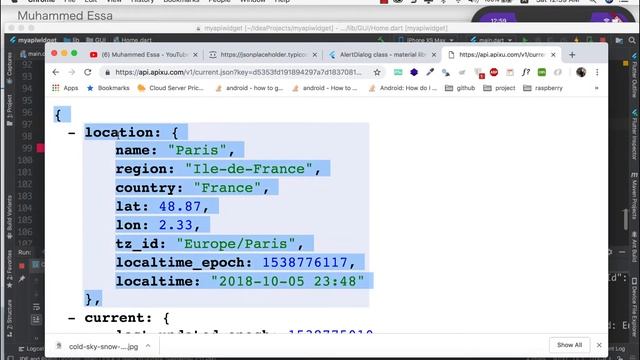The image size is (640, 360).
Task: Open iPhone XS Max device dropdown in IDE
Action: 426,40
